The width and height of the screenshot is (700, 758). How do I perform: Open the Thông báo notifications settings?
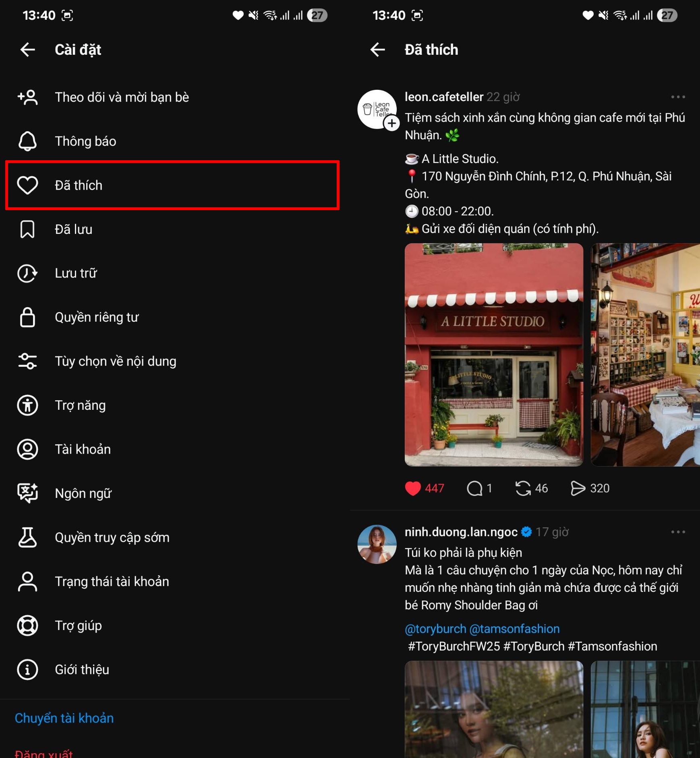tap(85, 141)
